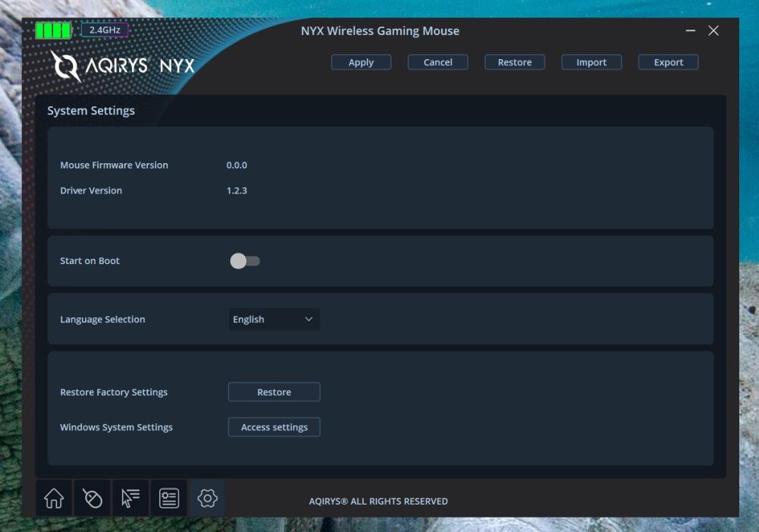Export settings using Export button

(668, 62)
